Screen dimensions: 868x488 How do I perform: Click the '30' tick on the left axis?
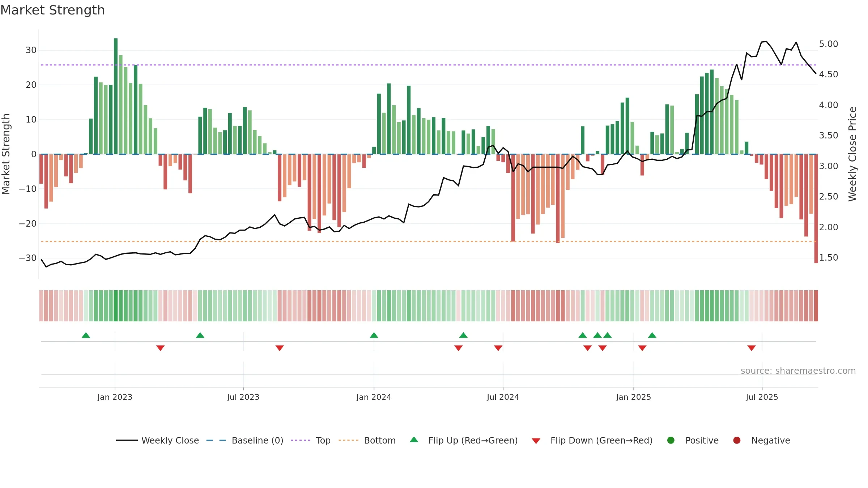31,50
